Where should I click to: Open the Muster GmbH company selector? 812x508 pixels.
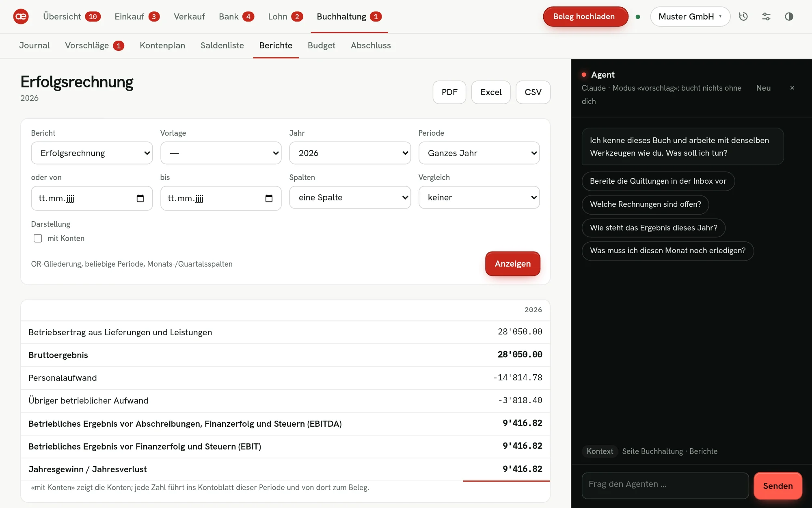pyautogui.click(x=690, y=17)
